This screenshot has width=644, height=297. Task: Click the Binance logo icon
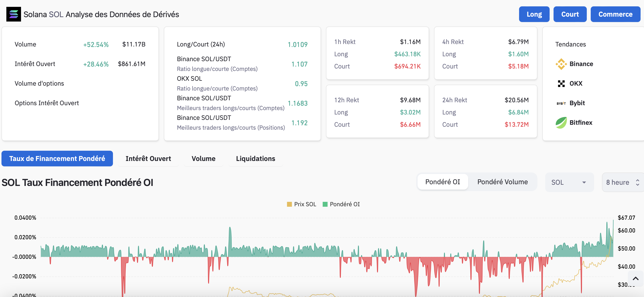coord(561,64)
